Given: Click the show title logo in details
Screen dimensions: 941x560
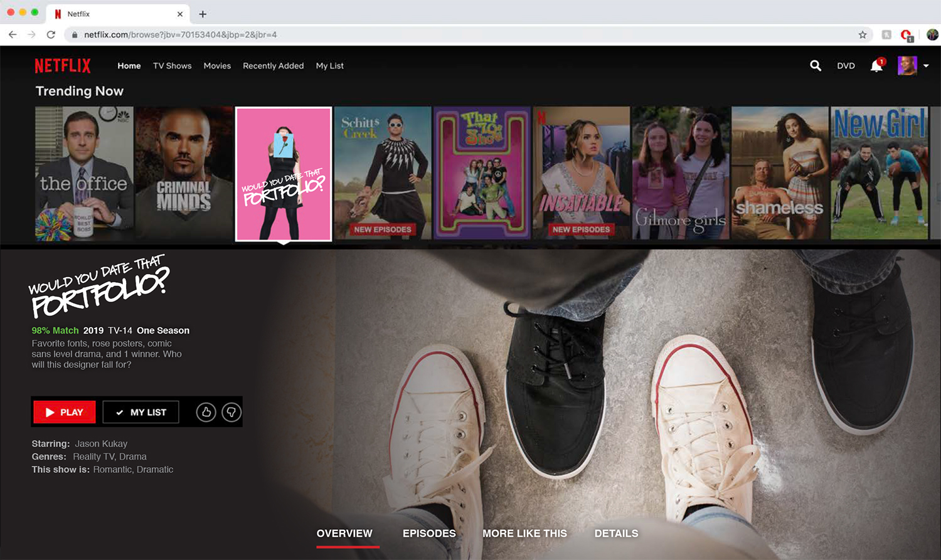Looking at the screenshot, I should pos(99,285).
